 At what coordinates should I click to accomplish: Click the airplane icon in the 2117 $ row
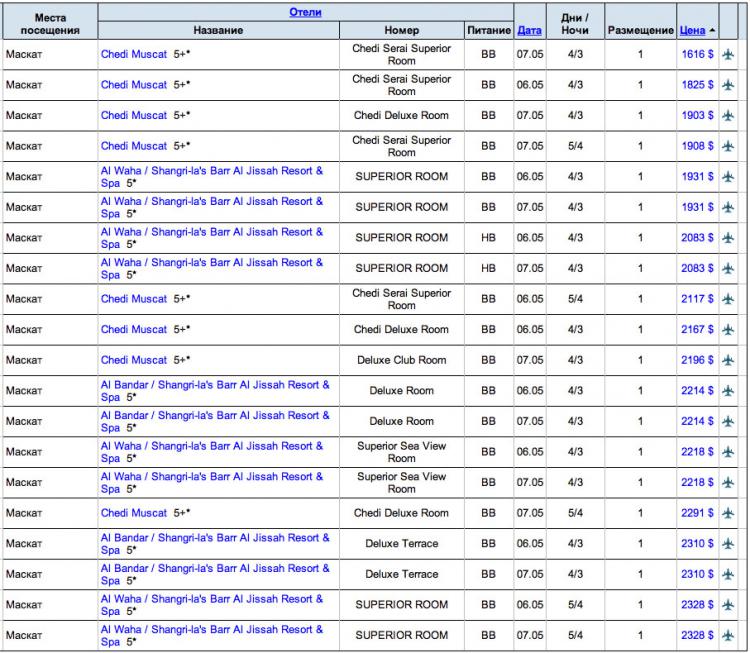pos(728,299)
